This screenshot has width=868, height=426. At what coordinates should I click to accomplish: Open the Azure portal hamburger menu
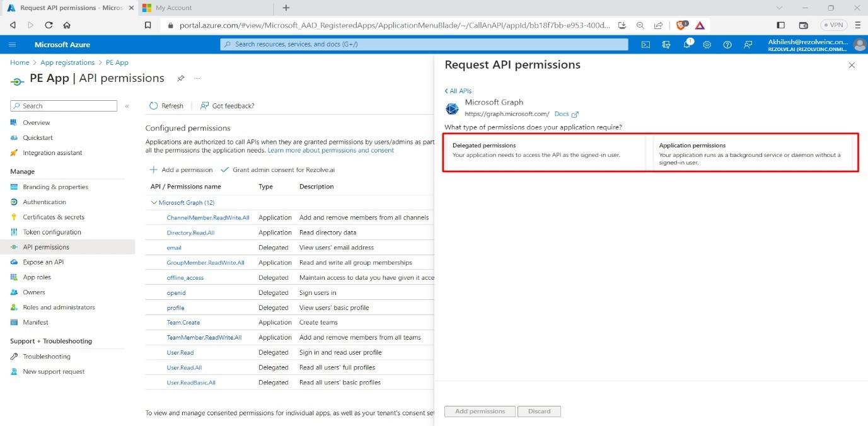pos(13,45)
